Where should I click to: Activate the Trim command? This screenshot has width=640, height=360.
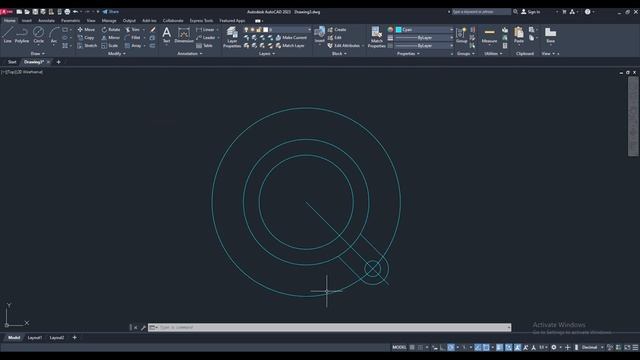[x=133, y=30]
